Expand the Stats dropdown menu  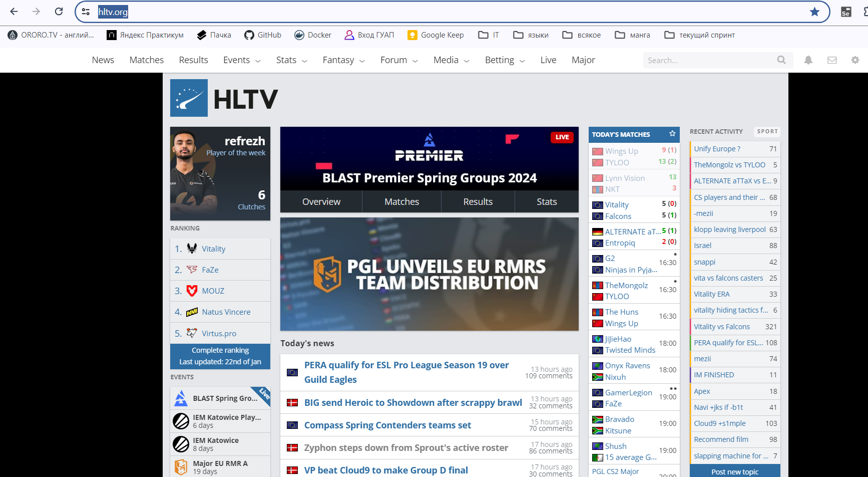click(x=291, y=60)
